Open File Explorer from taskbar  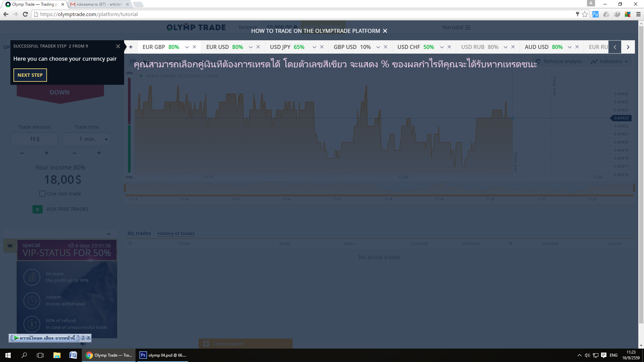57,355
